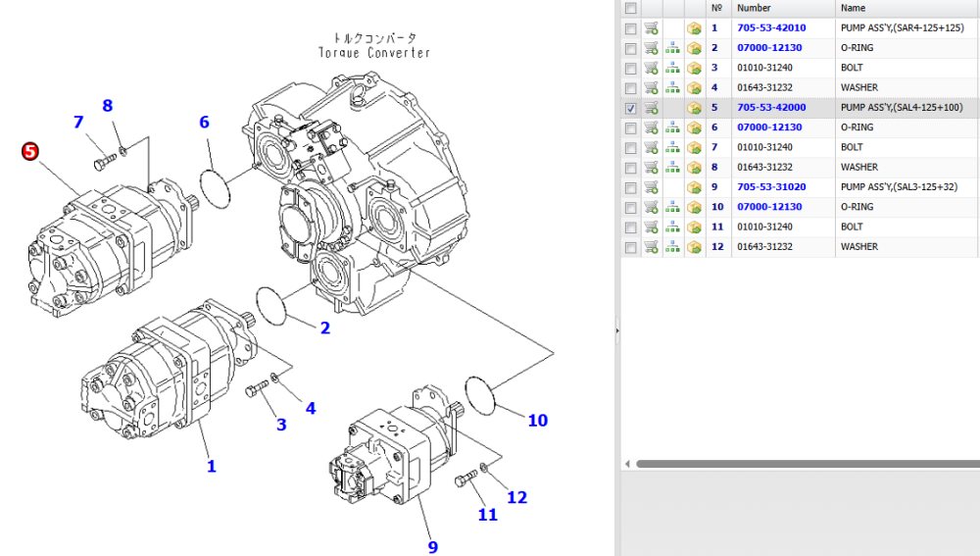Open the package icon for row 3 bolt

[694, 69]
